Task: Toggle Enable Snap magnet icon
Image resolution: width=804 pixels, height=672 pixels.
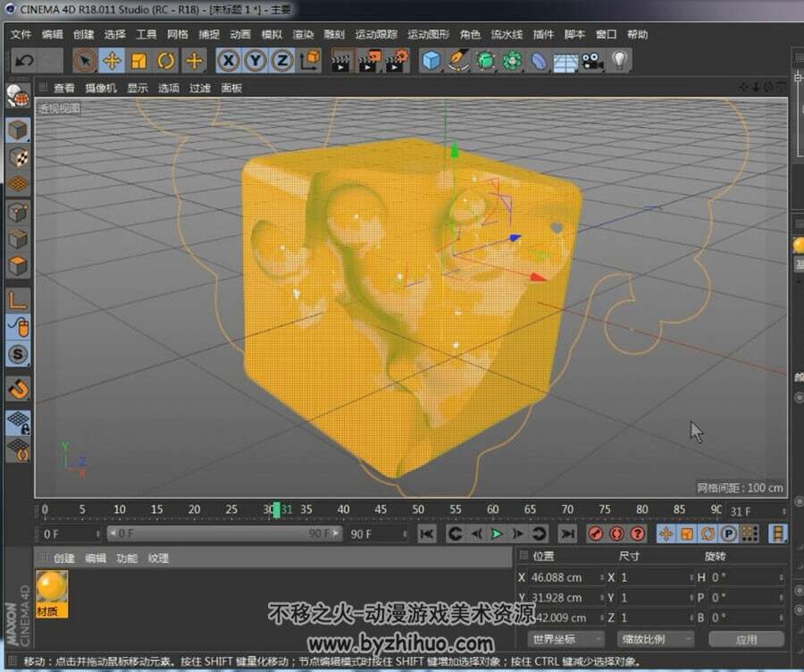Action: point(18,390)
